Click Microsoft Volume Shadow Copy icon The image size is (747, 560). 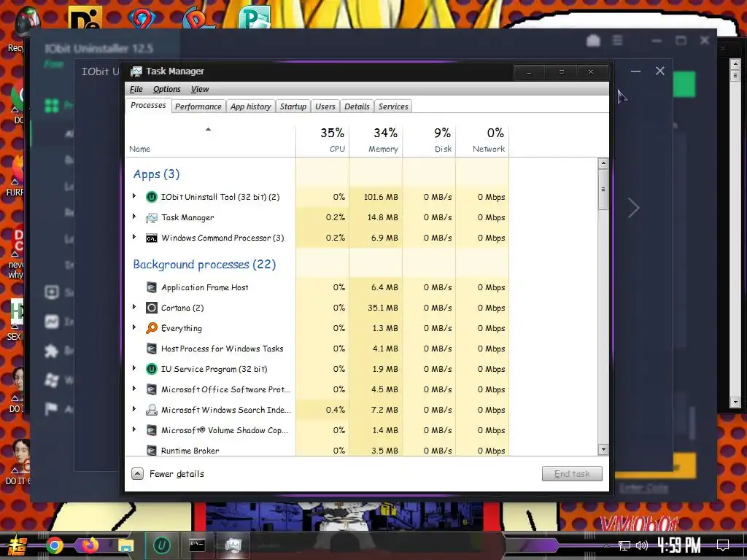[x=152, y=430]
